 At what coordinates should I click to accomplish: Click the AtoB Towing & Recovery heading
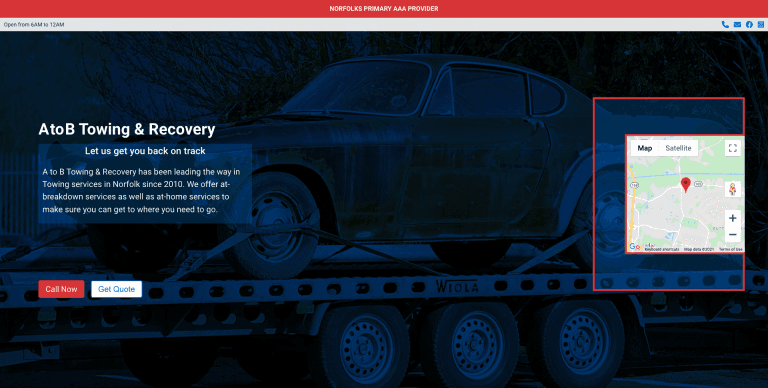[127, 129]
